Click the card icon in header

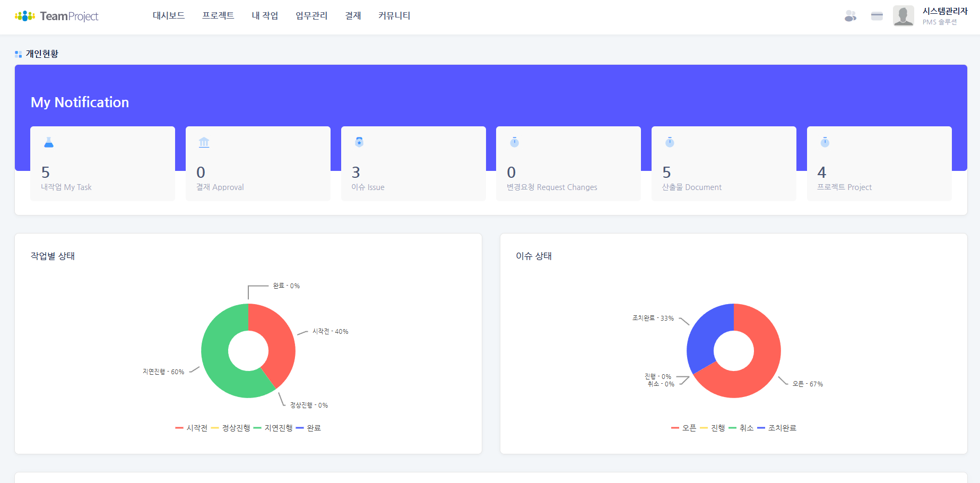pyautogui.click(x=877, y=16)
